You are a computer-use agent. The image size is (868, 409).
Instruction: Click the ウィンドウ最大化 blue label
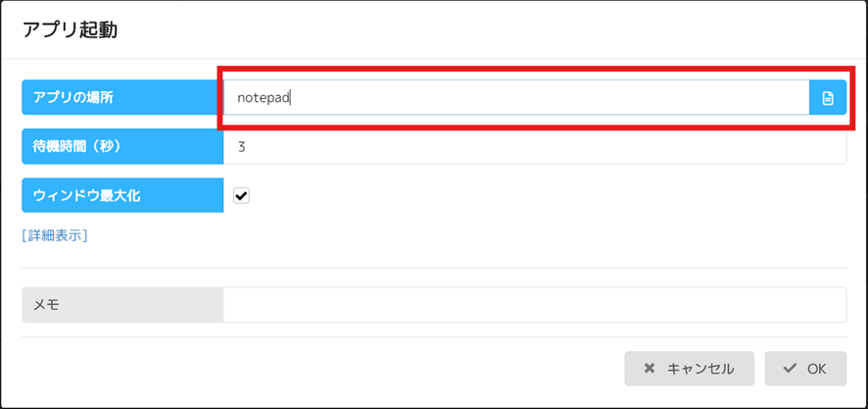122,195
